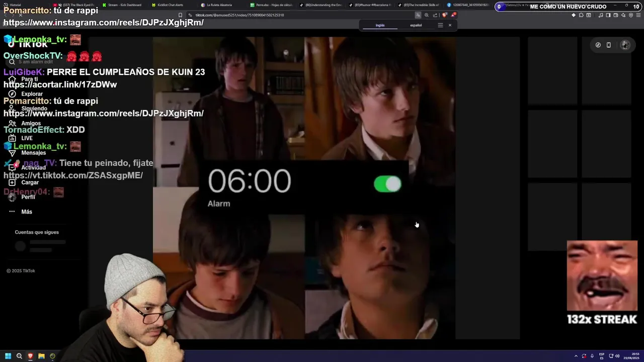
Task: Open the browser hamburger main menu
Action: [638, 15]
